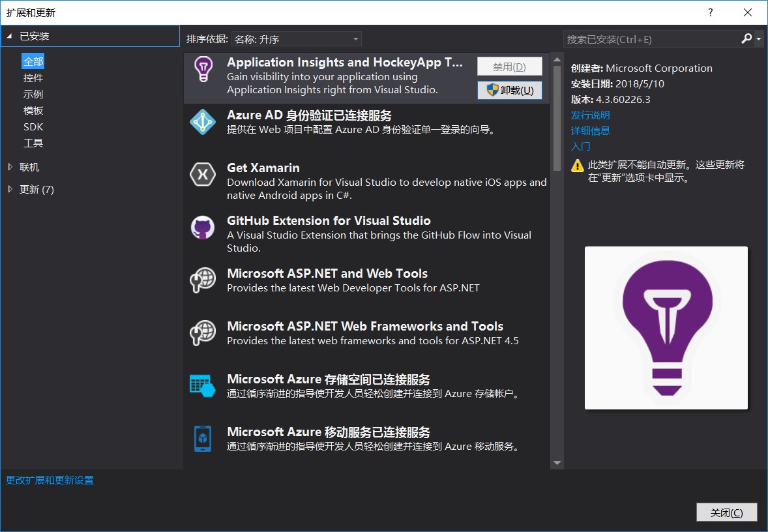Viewport: 768px width, 532px height.
Task: Click the search magnifier icon
Action: click(x=746, y=38)
